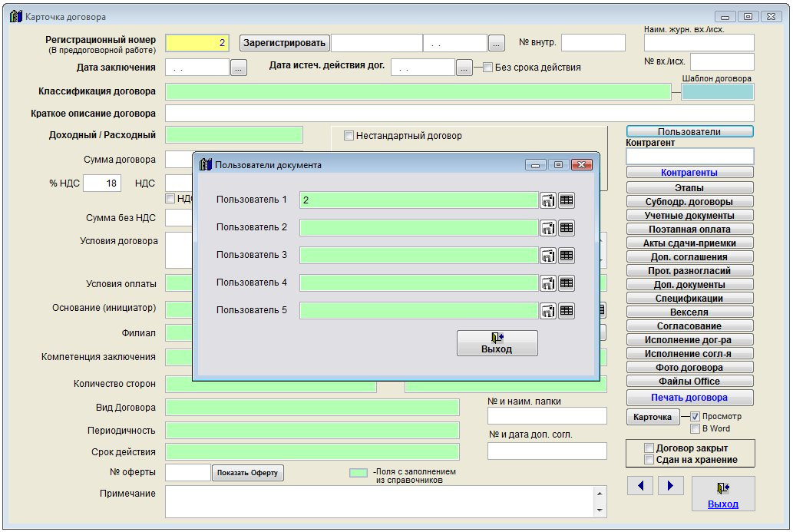The width and height of the screenshot is (793, 532).
Task: Go to next record with right arrow
Action: click(x=670, y=485)
